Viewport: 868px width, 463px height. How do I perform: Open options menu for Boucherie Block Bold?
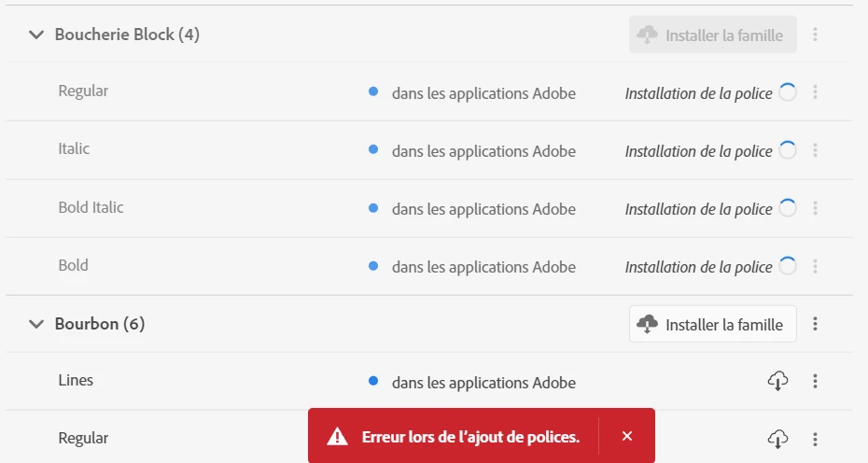pos(815,266)
